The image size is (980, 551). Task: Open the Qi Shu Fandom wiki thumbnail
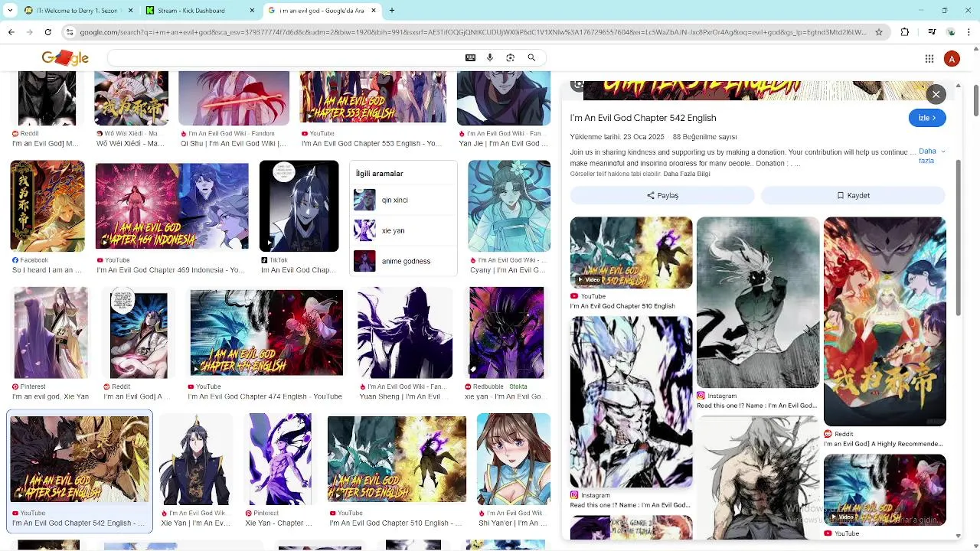(234, 98)
